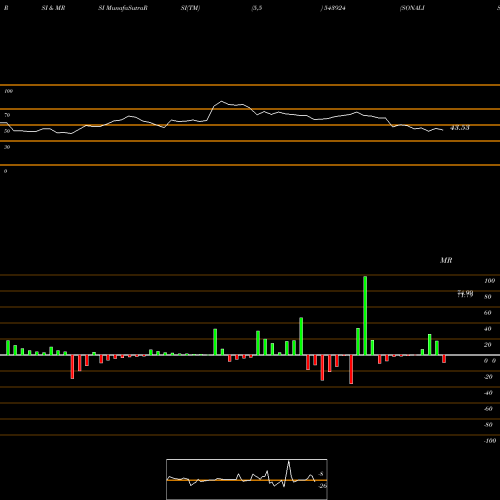Click the '543924' code in header

coord(334,8)
